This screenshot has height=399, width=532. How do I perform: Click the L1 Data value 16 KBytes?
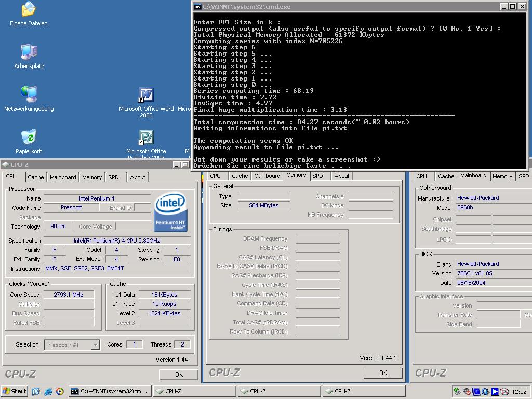tap(165, 295)
